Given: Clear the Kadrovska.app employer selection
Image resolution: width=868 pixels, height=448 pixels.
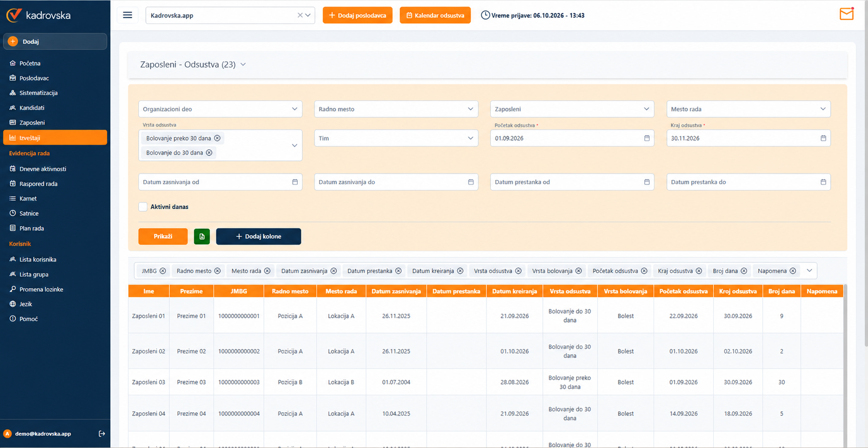Looking at the screenshot, I should [300, 15].
